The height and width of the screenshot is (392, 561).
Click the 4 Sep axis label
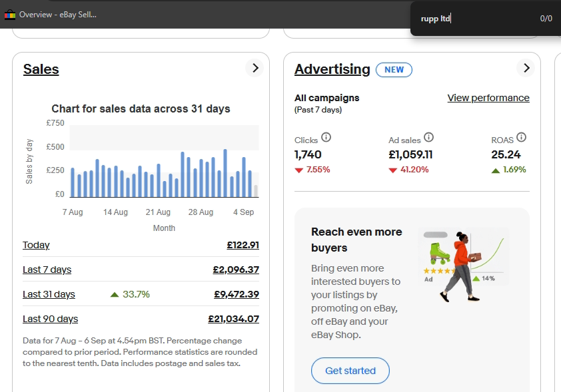point(244,212)
